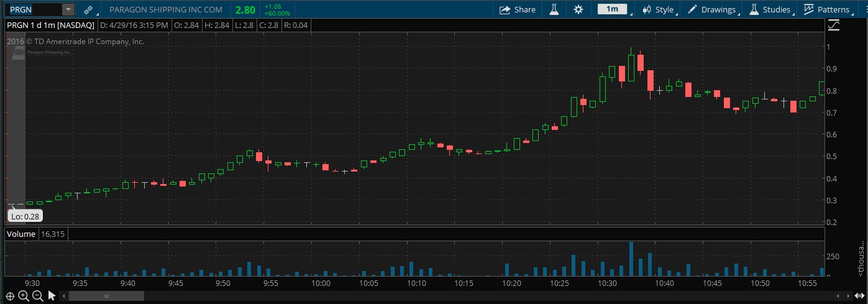Viewport: 868px width, 304px height.
Task: Click the 250 volume axis label
Action: [x=833, y=256]
